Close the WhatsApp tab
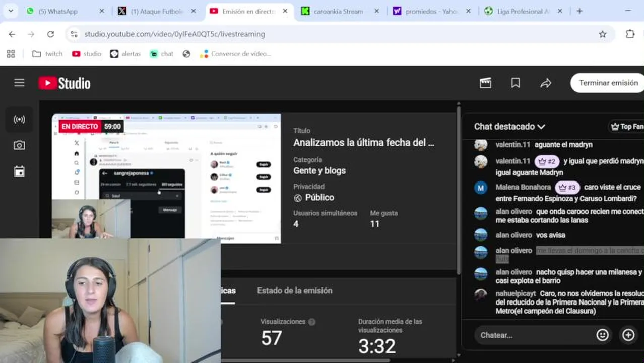Viewport: 644px width, 363px height. pos(101,11)
